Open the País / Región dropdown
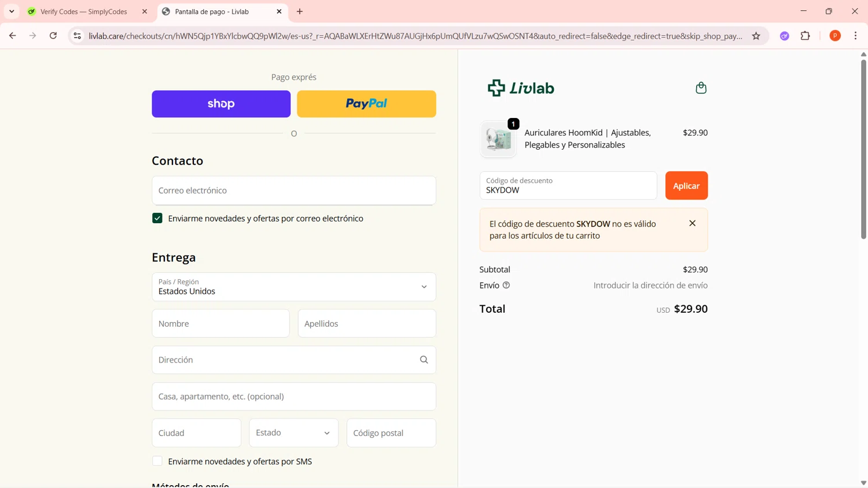The height and width of the screenshot is (488, 868). coord(294,287)
